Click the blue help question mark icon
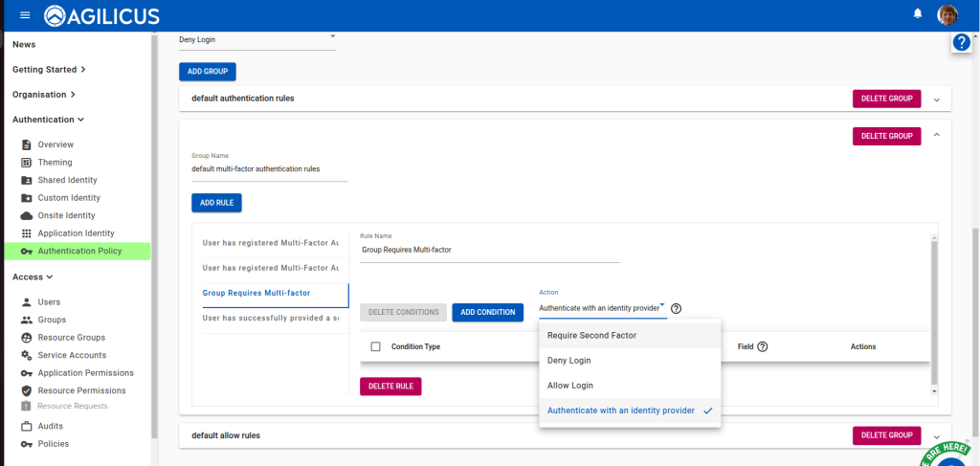 pyautogui.click(x=962, y=43)
